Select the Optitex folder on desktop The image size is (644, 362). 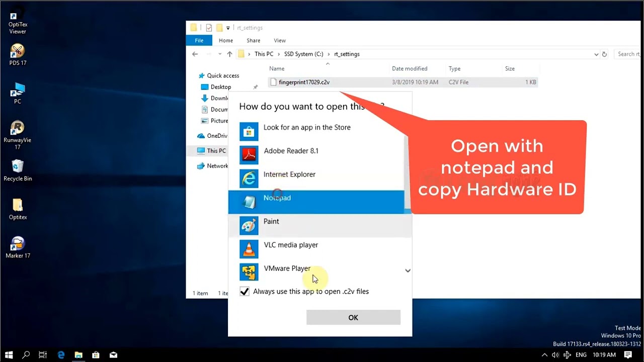[x=18, y=209]
